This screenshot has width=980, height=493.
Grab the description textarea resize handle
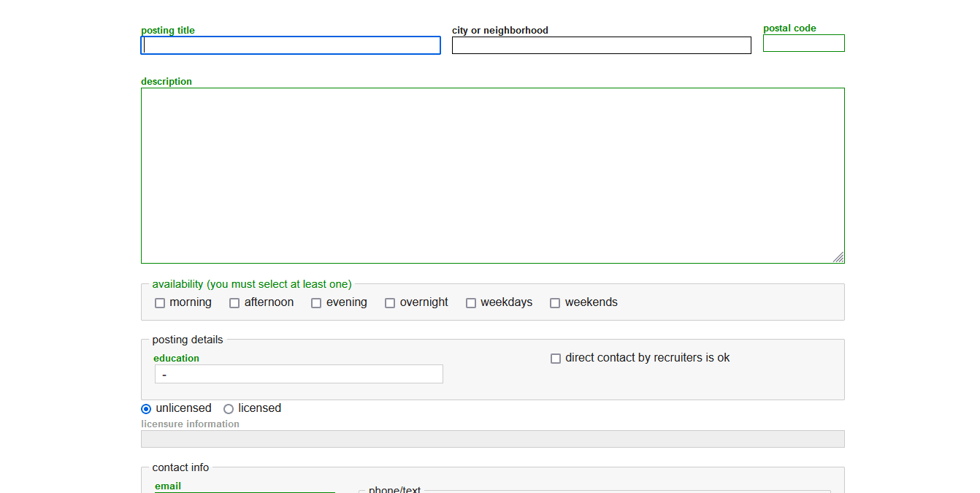[839, 257]
